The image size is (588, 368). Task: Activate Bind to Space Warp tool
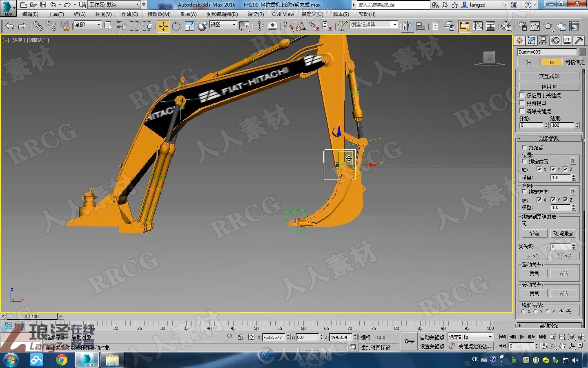coord(65,26)
